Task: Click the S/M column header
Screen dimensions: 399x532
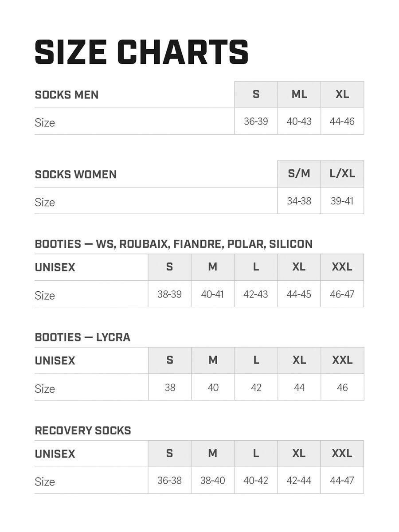Action: [x=299, y=174]
